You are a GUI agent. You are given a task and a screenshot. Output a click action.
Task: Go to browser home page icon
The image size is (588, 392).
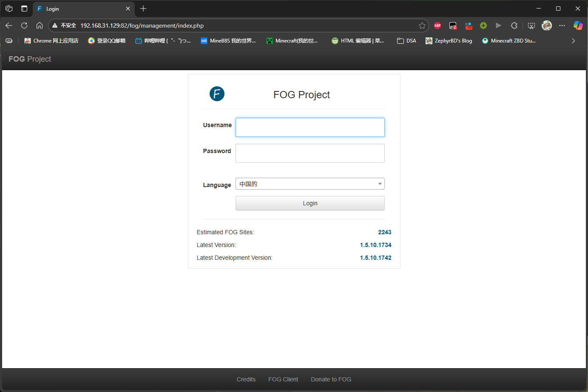(40, 26)
